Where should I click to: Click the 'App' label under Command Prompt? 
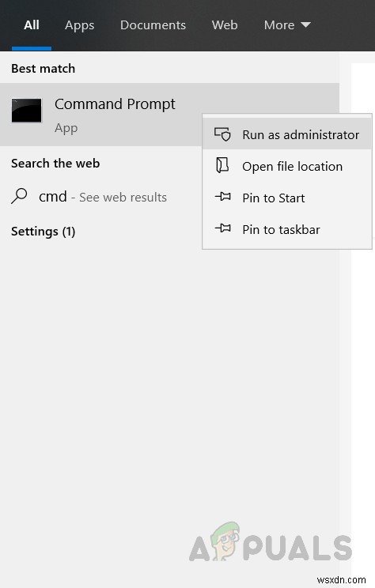[66, 128]
